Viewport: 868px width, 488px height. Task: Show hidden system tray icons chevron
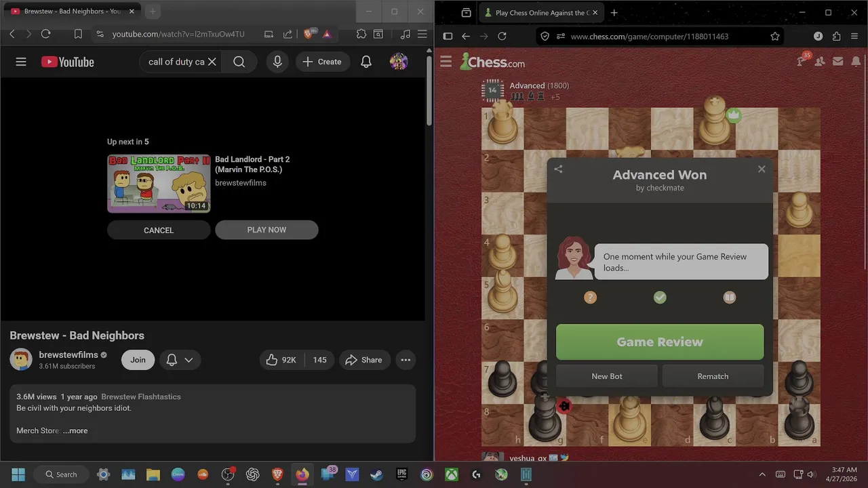click(x=762, y=474)
